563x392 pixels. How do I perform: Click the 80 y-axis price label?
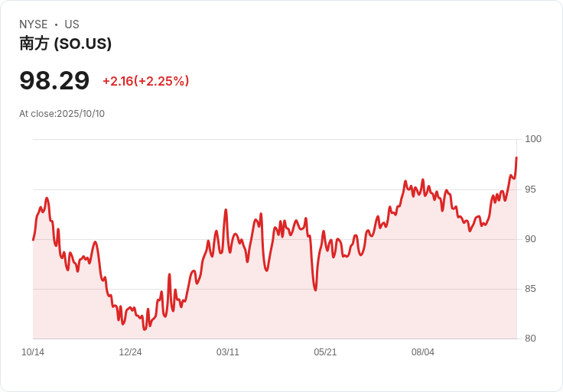click(530, 339)
